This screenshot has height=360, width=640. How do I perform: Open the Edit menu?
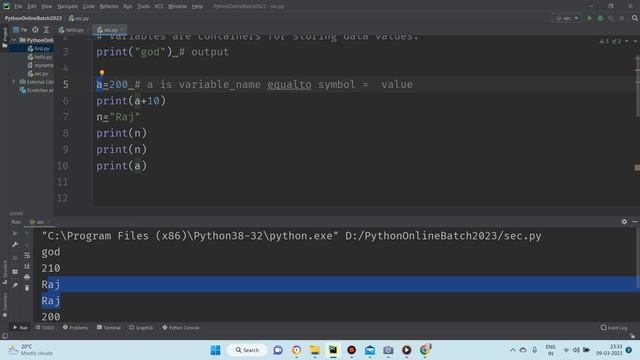(31, 7)
